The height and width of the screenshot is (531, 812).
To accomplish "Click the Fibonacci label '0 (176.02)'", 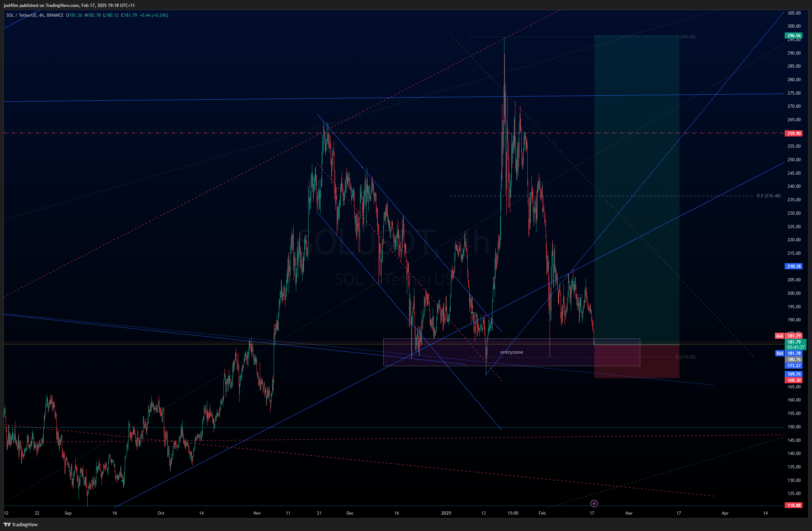I will pos(686,357).
